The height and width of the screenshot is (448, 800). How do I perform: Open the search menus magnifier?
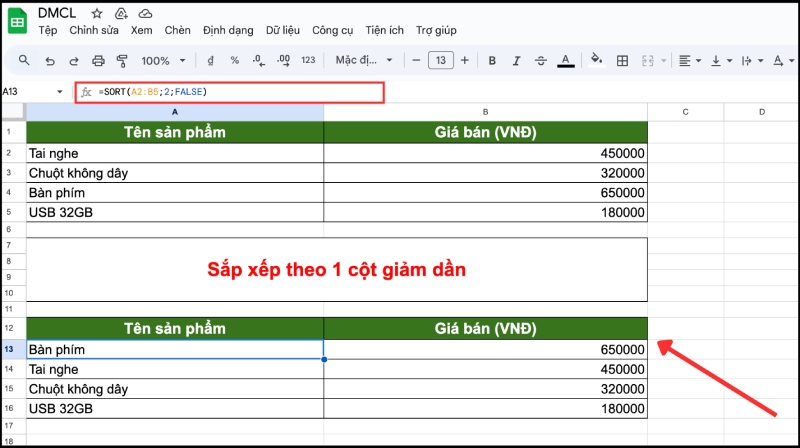pyautogui.click(x=24, y=60)
